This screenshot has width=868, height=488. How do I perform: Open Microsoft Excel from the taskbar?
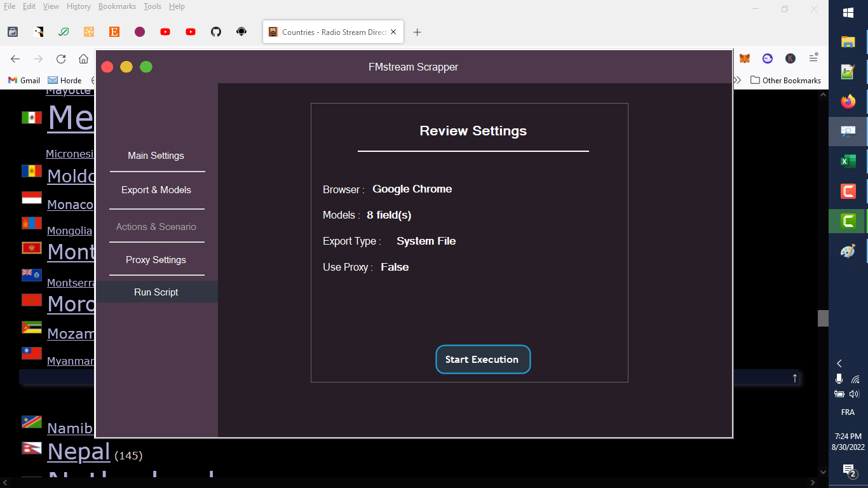[x=848, y=161]
